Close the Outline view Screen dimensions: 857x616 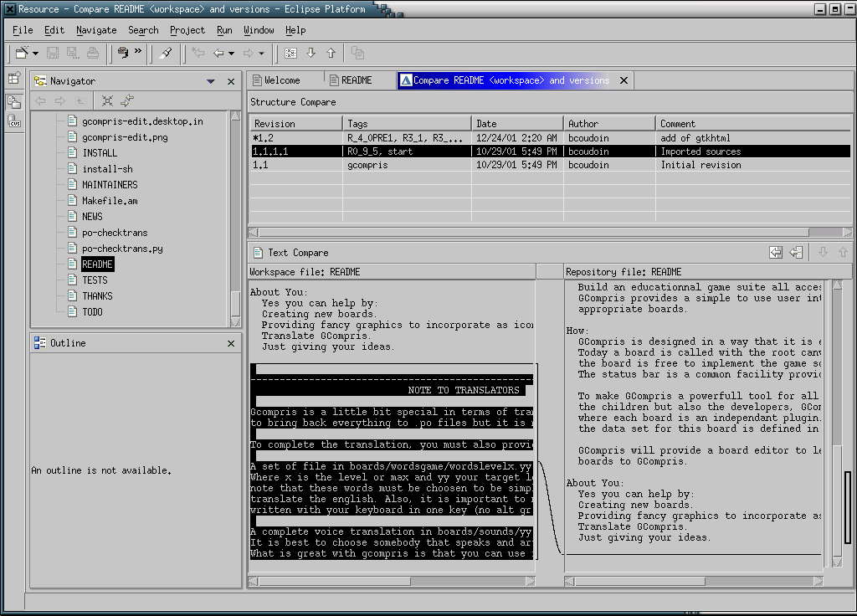point(231,343)
